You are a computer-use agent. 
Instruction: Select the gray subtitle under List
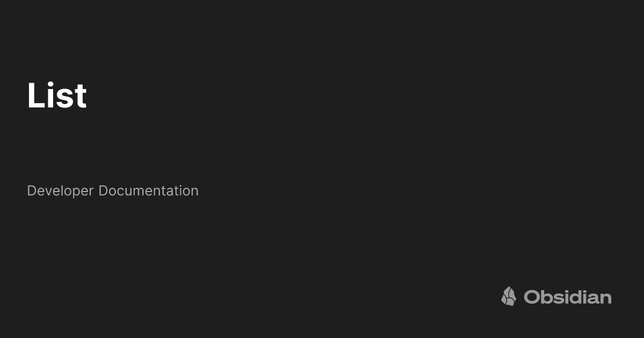[x=113, y=190]
